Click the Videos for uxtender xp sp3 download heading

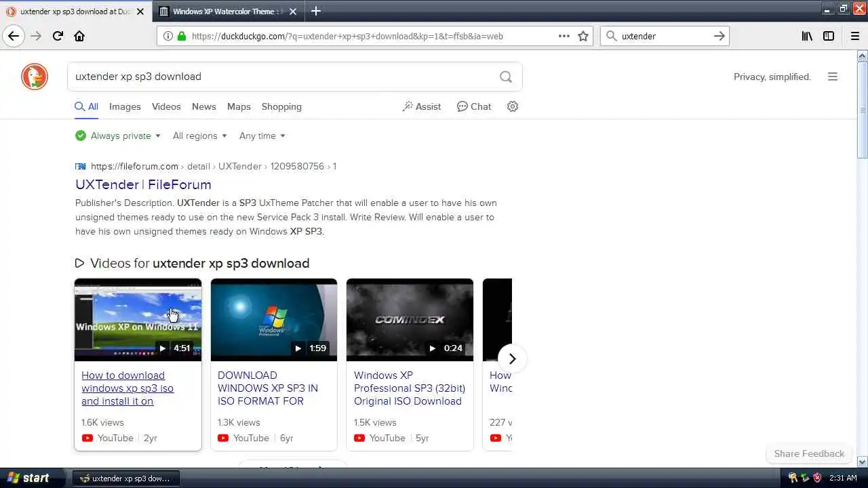click(x=199, y=263)
